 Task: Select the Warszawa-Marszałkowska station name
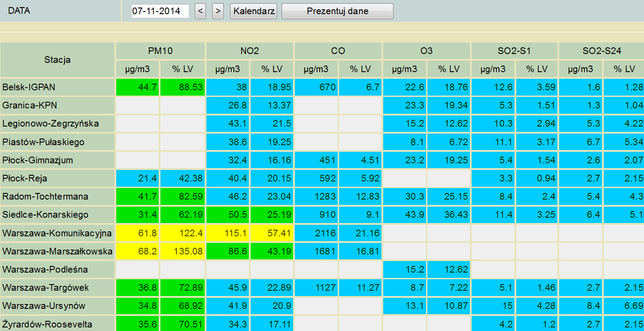click(57, 251)
